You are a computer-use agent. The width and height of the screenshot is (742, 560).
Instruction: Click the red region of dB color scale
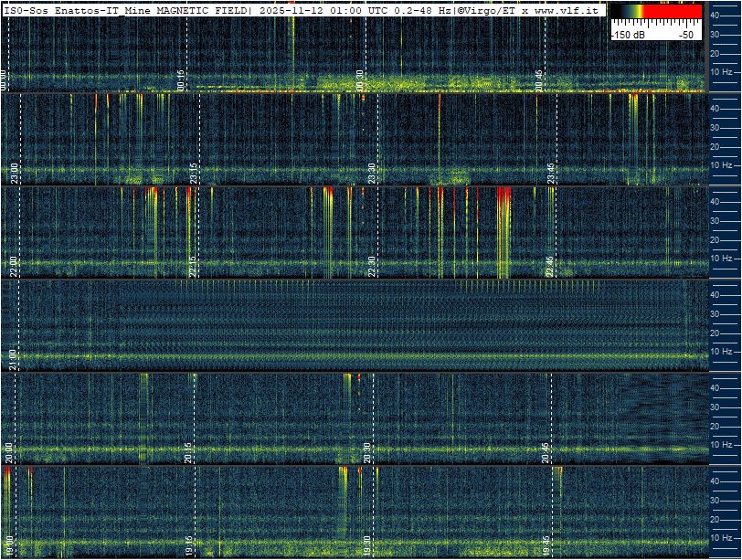coord(673,11)
